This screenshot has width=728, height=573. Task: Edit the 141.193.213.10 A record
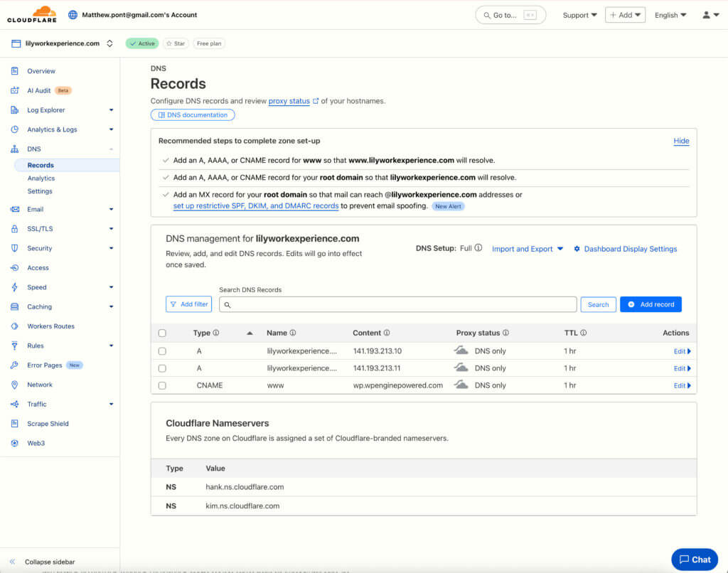point(682,351)
